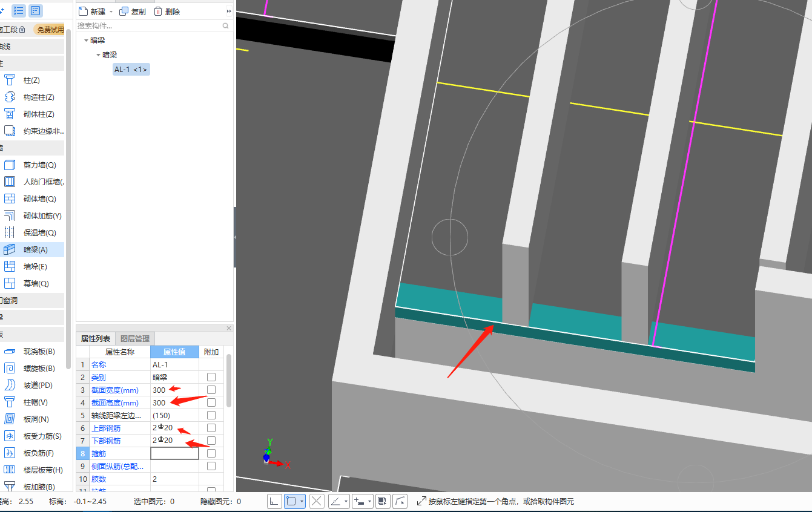Check 附加 box for 类别 row
The height and width of the screenshot is (512, 812).
[x=211, y=377]
